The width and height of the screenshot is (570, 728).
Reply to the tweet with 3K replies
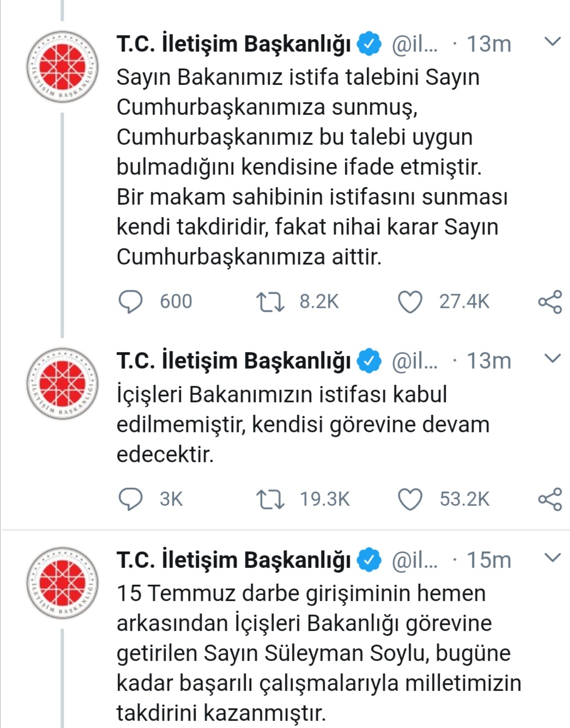[131, 499]
